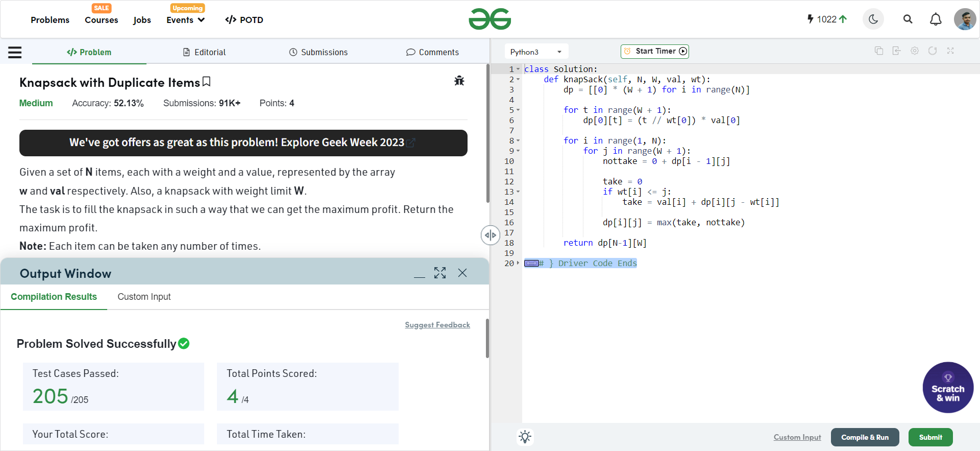Viewport: 980px width, 451px height.
Task: Report a bug using bug icon
Action: pyautogui.click(x=459, y=81)
